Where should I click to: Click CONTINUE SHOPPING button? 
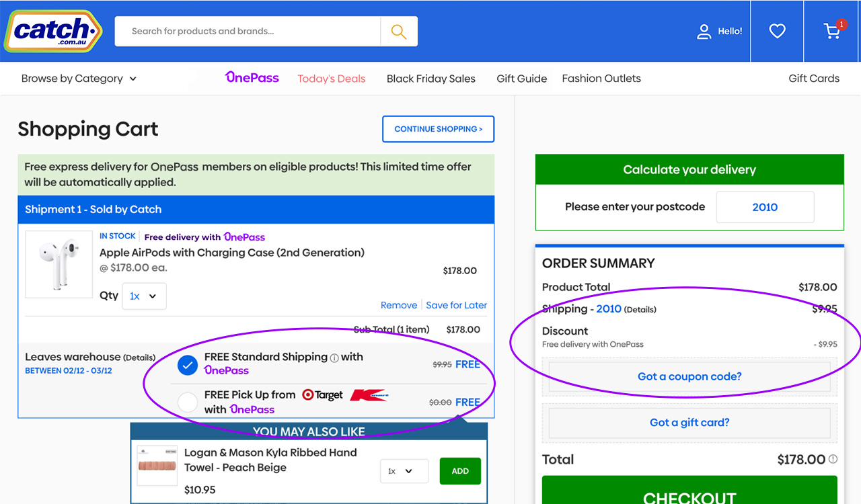(x=438, y=129)
